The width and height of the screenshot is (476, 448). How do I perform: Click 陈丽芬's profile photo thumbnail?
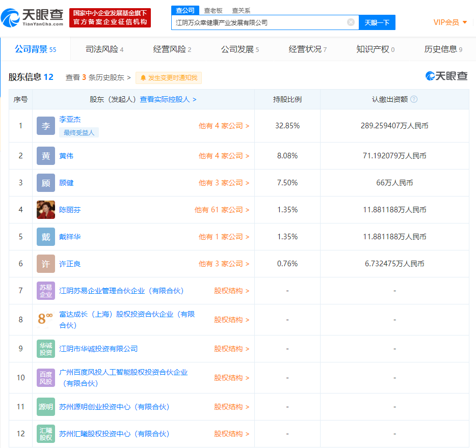coord(46,210)
